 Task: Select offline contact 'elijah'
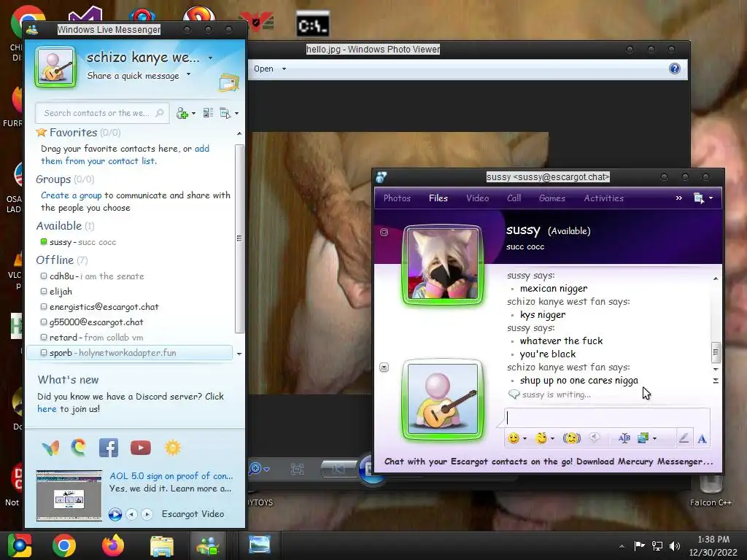tap(56, 292)
